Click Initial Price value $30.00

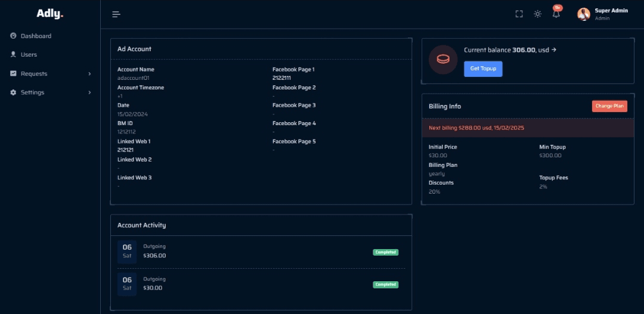[x=438, y=156]
